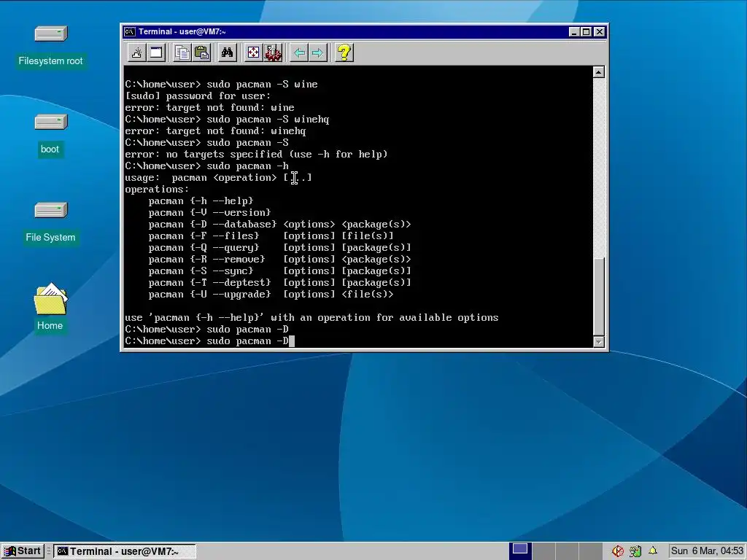Click the current prompt line at the cursor
This screenshot has width=747, height=560.
209,341
